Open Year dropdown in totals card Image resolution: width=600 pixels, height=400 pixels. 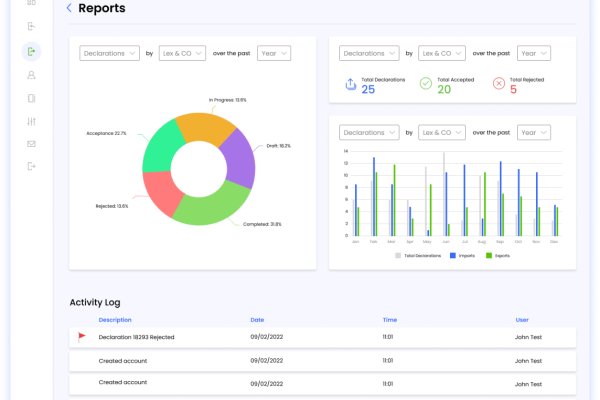coord(534,53)
